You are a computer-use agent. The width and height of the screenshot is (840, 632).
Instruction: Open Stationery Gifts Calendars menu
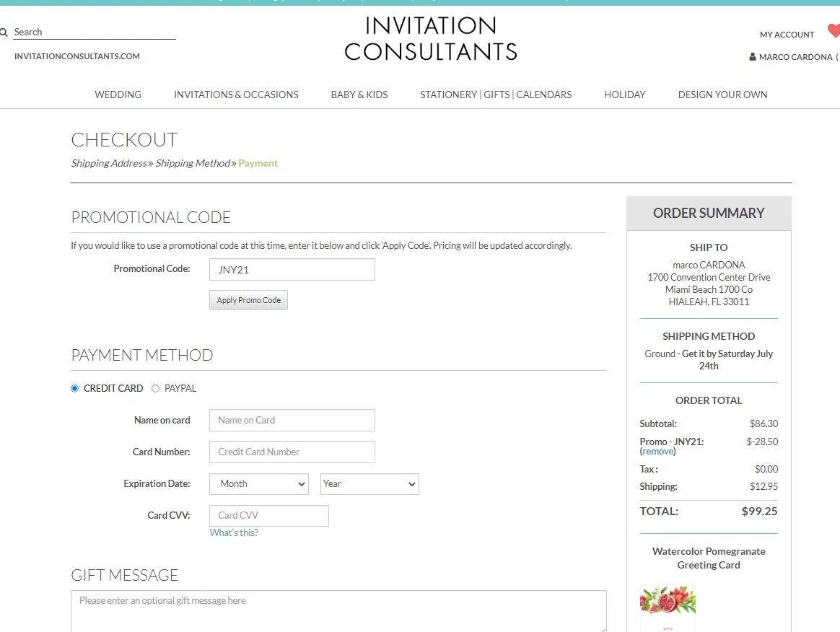(x=496, y=95)
